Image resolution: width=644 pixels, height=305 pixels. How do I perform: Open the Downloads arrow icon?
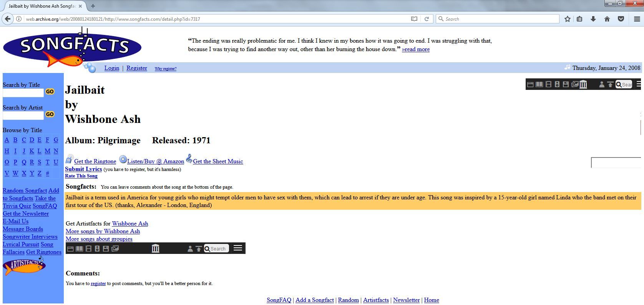[x=593, y=19]
